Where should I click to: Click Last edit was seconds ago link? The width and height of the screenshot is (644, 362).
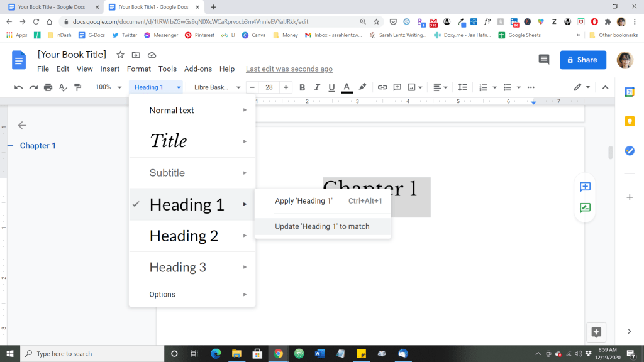pos(289,69)
